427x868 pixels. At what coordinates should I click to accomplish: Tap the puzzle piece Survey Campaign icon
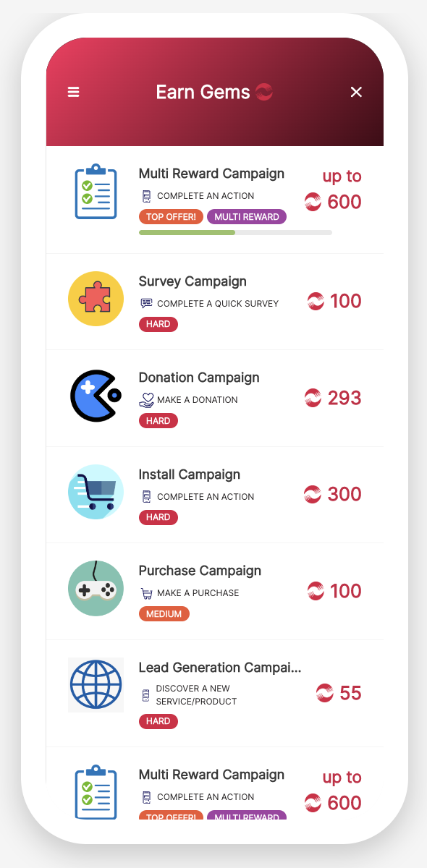click(96, 299)
